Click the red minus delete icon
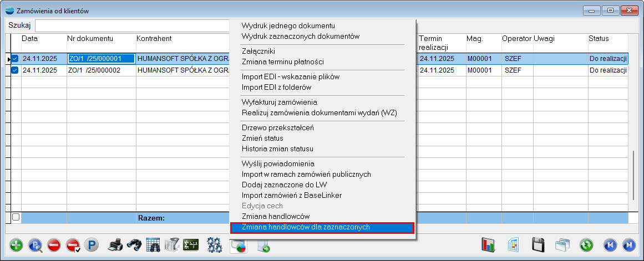The image size is (644, 261). point(54,245)
